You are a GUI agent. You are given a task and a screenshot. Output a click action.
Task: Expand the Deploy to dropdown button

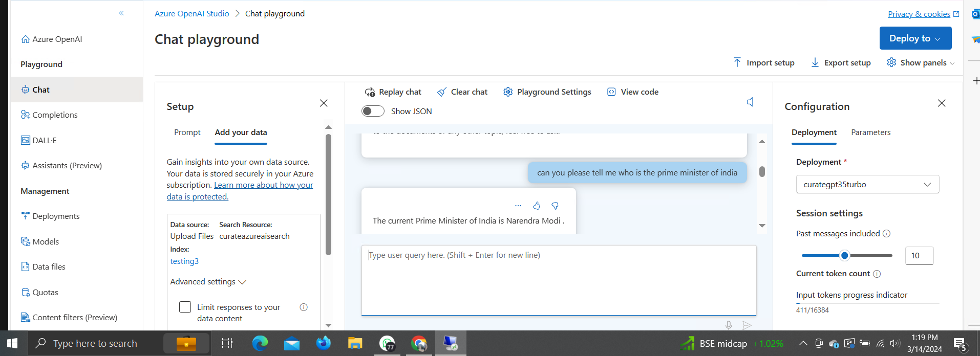coord(915,38)
